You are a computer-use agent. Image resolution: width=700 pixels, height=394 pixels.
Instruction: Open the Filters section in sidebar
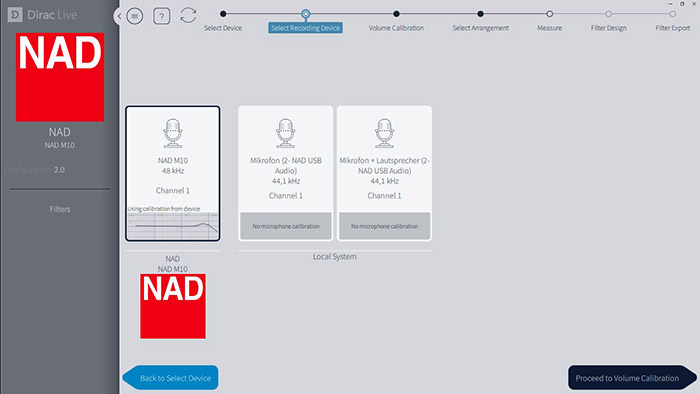(60, 209)
